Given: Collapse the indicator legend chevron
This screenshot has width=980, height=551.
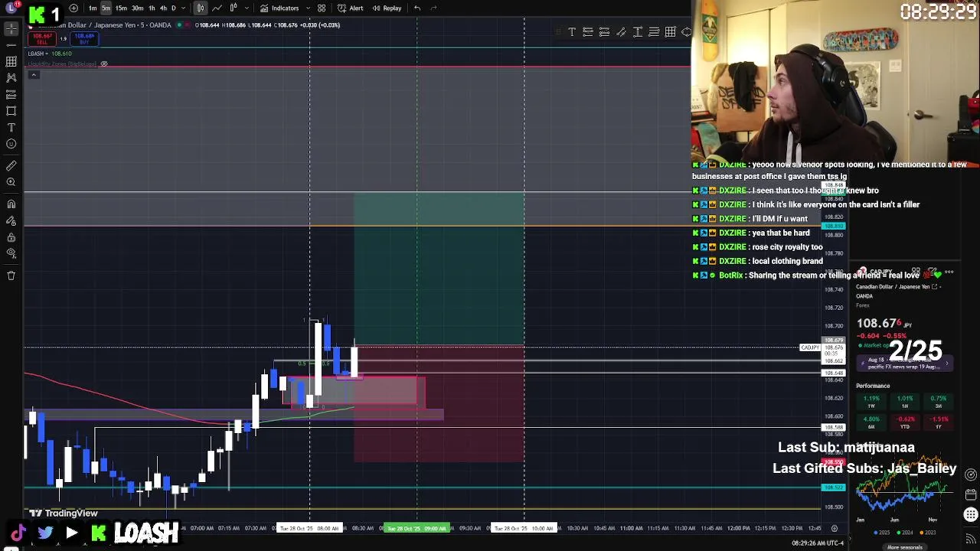Looking at the screenshot, I should pyautogui.click(x=34, y=74).
